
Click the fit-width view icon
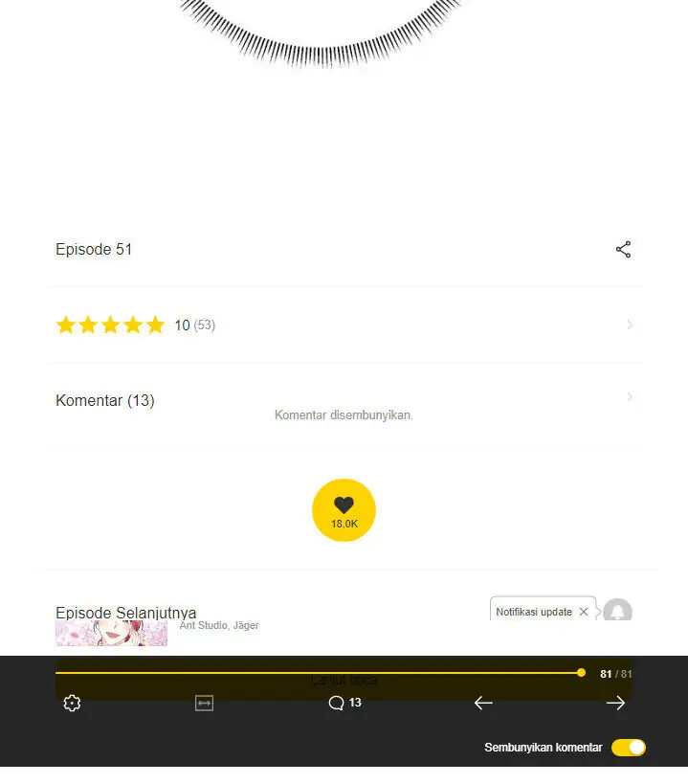pyautogui.click(x=204, y=703)
